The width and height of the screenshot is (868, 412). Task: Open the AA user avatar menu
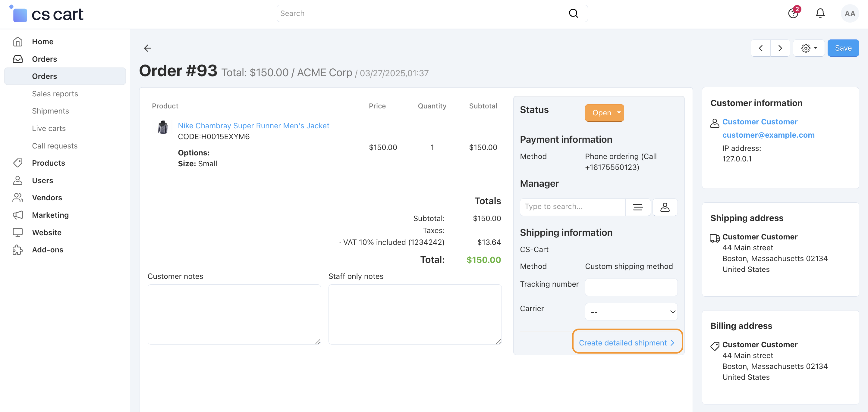[x=850, y=14]
